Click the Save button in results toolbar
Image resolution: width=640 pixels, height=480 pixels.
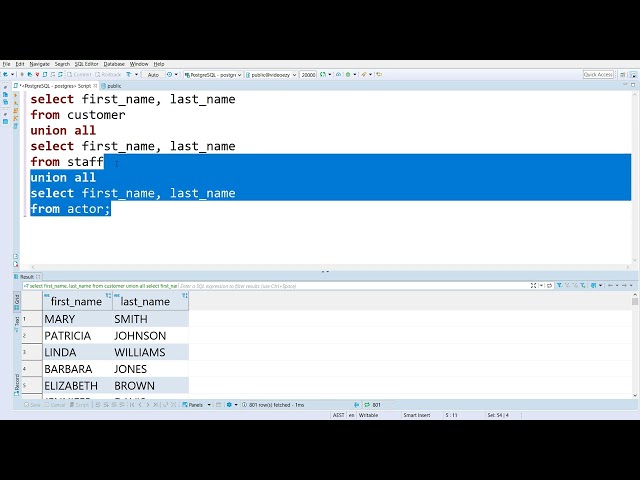(32, 405)
